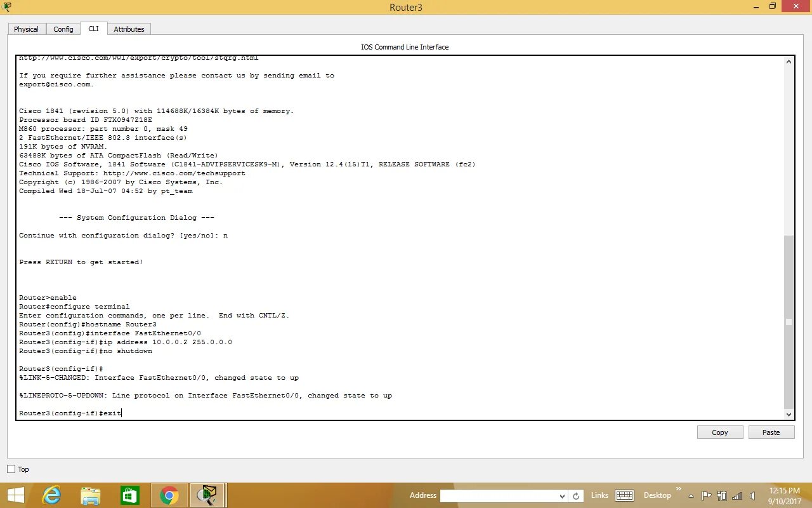Click the 'Processor board ID FTX0947Z18E' line

(86, 120)
